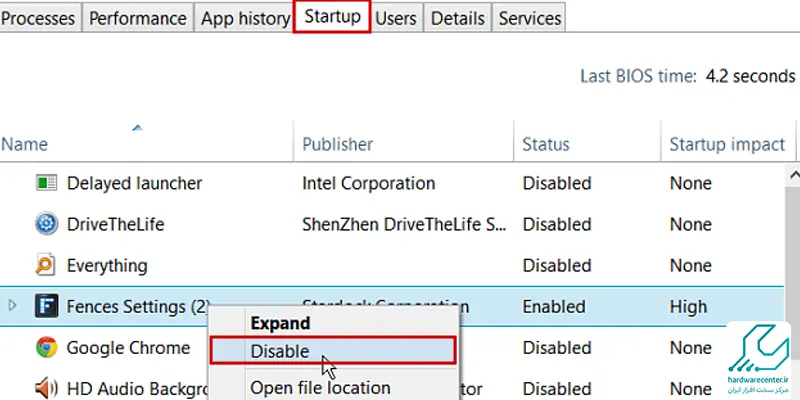Click the Google Chrome icon

(46, 347)
